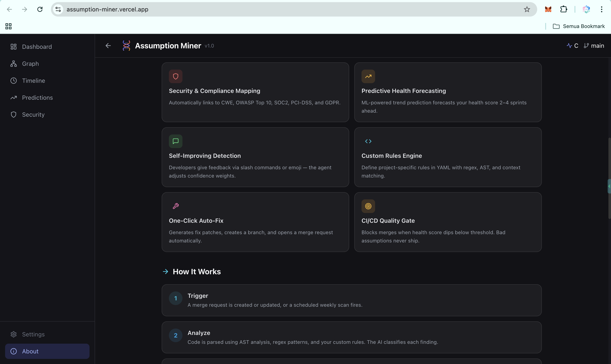Open the Dashboard sidebar item
Viewport: 611px width, 364px height.
[37, 47]
